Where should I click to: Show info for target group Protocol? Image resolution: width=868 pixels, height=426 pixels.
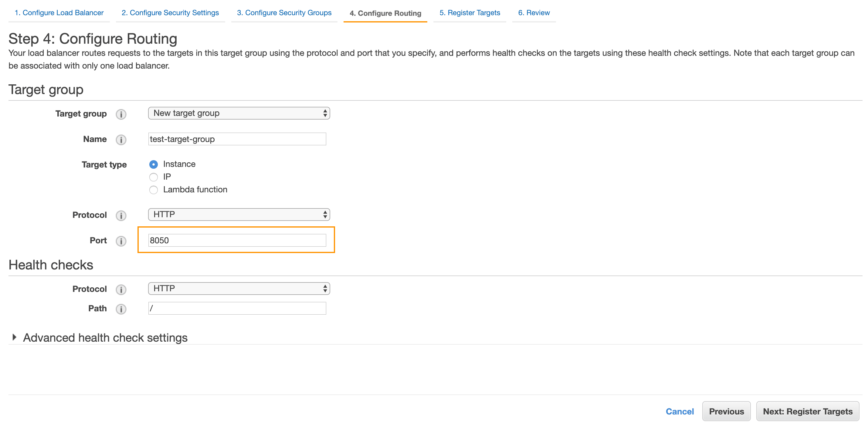point(121,215)
